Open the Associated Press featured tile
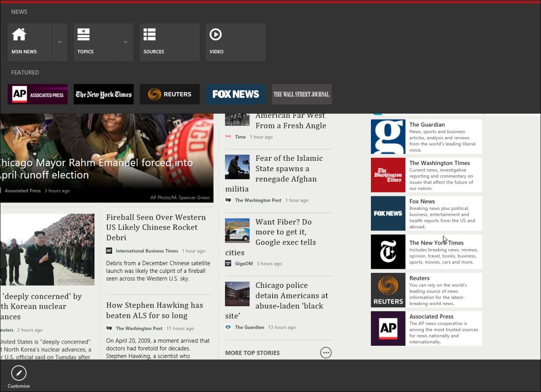Image resolution: width=541 pixels, height=392 pixels. (37, 94)
